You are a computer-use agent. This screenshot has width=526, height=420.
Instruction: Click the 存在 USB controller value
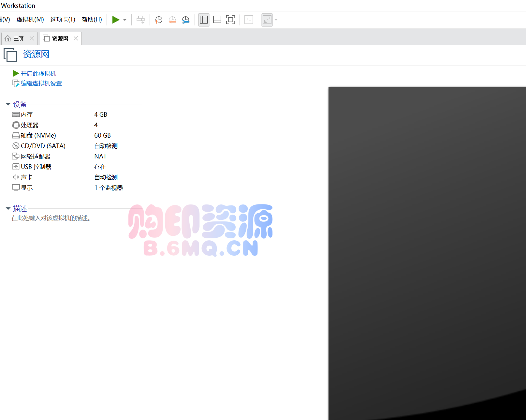pyautogui.click(x=100, y=167)
